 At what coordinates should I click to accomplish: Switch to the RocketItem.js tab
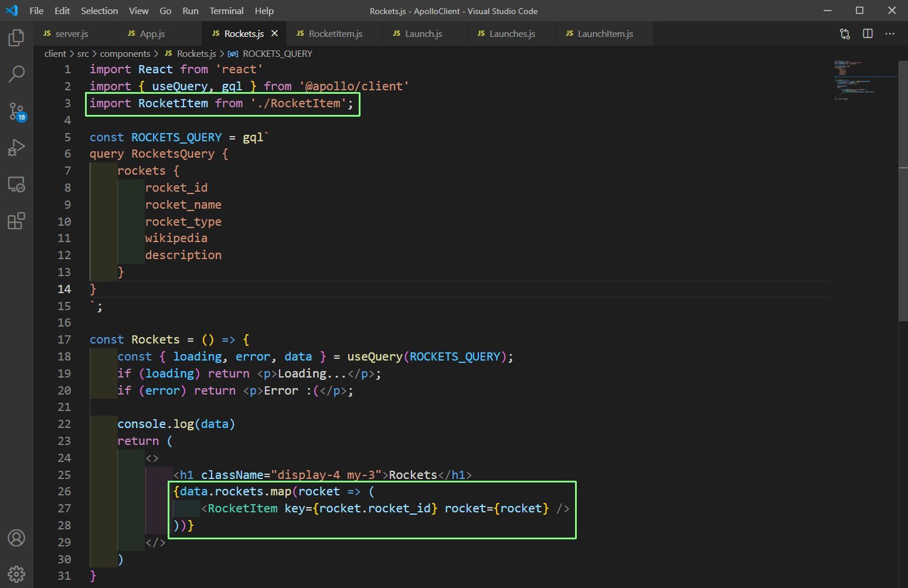pos(335,33)
